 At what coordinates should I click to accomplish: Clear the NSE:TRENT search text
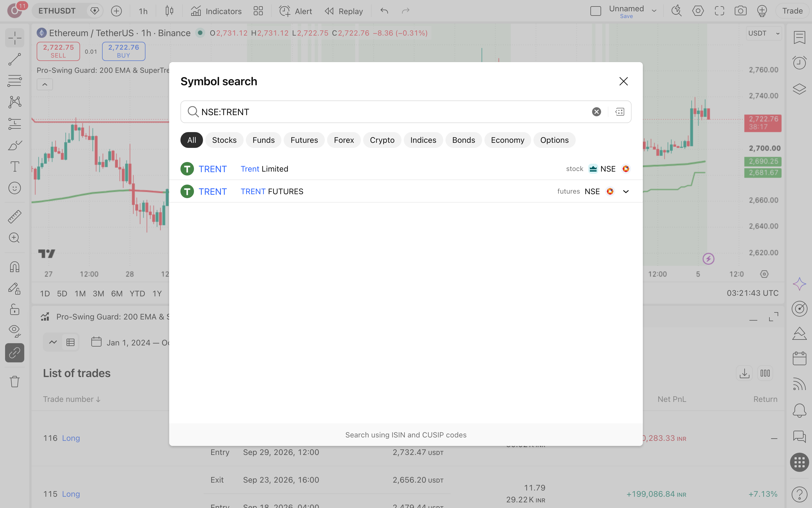pyautogui.click(x=596, y=112)
